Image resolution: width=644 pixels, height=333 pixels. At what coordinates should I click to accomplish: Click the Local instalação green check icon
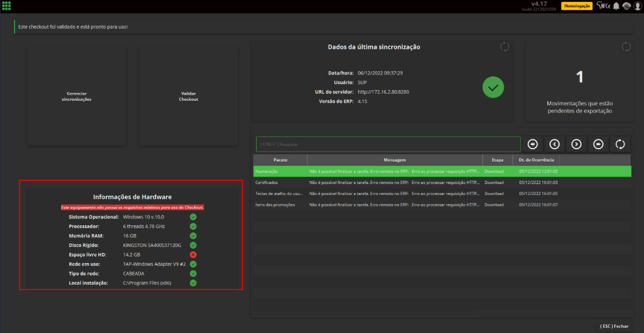pyautogui.click(x=193, y=283)
